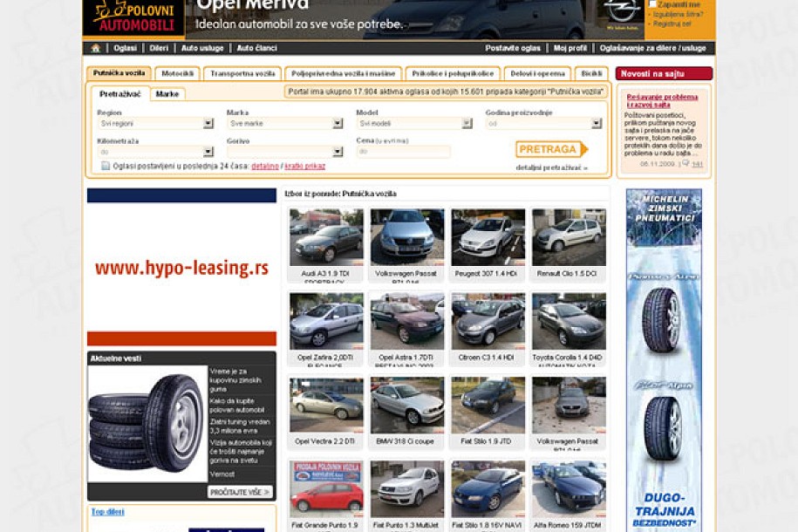This screenshot has width=798, height=532.
Task: Click the Opel logo in banner
Action: click(622, 13)
